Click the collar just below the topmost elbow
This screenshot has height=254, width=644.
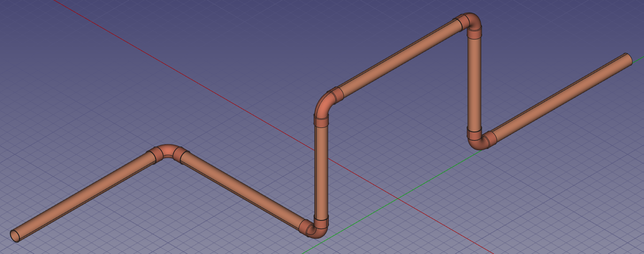pyautogui.click(x=474, y=34)
